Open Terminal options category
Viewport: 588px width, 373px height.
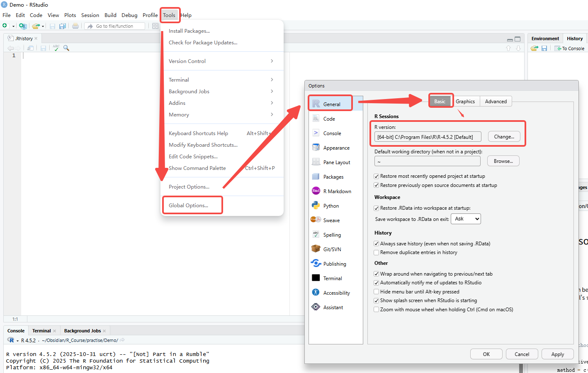coord(336,279)
